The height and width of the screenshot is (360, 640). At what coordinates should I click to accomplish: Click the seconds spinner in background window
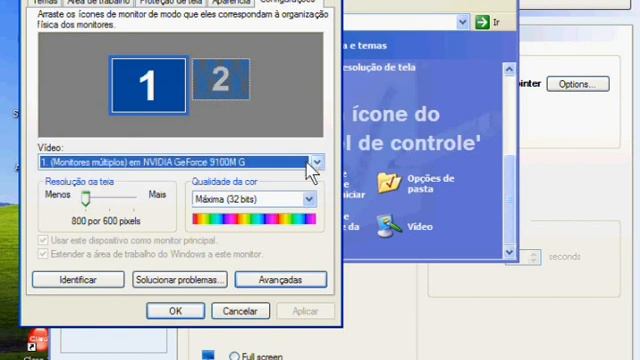533,257
